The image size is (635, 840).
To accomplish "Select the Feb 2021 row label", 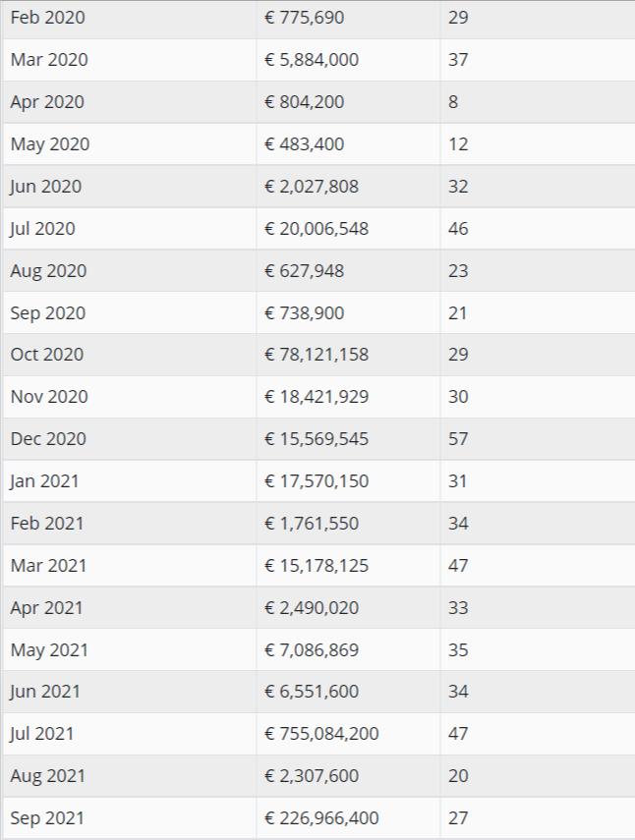I will (47, 524).
